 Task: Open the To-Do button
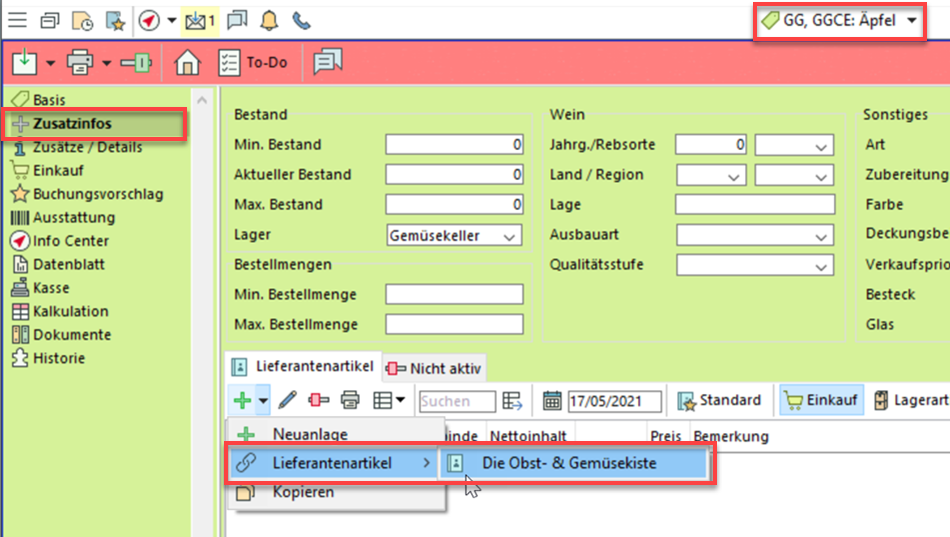(254, 62)
